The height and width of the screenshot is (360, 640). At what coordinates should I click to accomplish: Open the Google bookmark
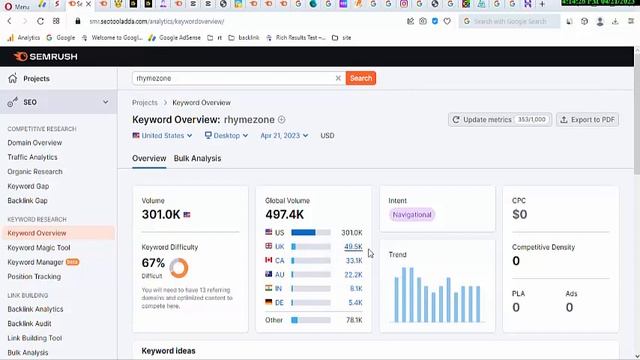point(61,38)
